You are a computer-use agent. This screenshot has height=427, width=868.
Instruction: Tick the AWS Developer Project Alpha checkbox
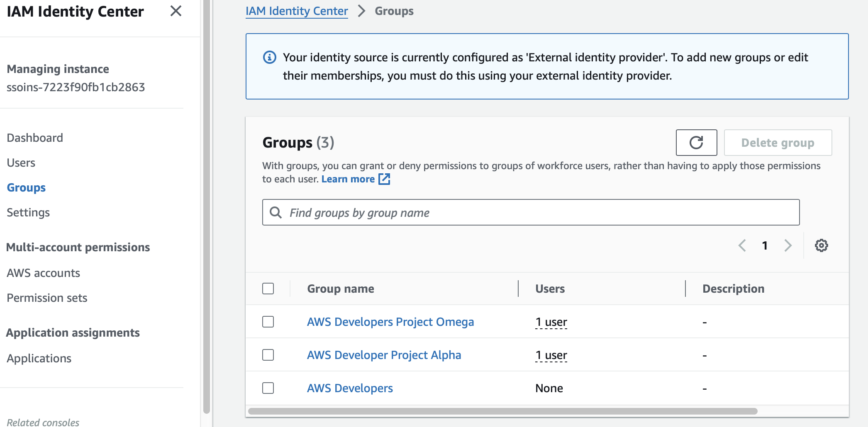268,355
